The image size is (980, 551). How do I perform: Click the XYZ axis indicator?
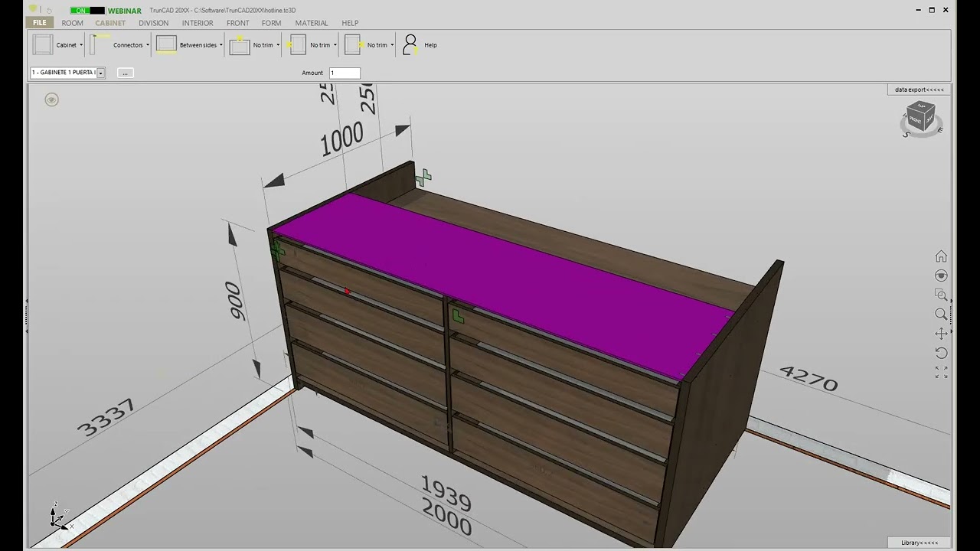coord(60,518)
